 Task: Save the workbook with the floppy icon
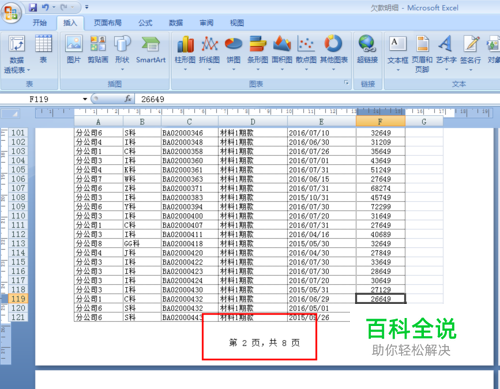33,7
